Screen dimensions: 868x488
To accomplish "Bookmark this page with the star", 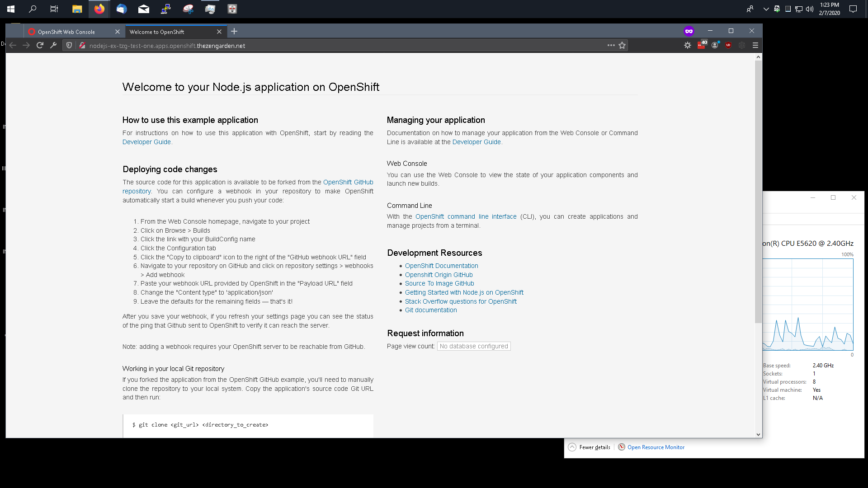I will point(622,45).
